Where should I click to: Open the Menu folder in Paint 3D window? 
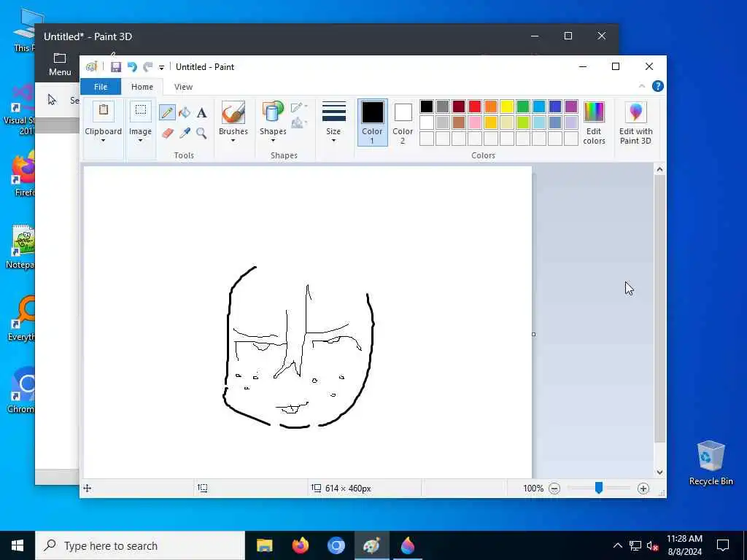pyautogui.click(x=60, y=64)
